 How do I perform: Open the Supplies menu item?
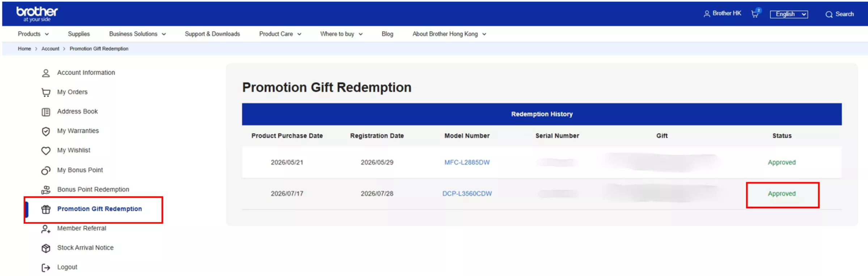pyautogui.click(x=79, y=34)
